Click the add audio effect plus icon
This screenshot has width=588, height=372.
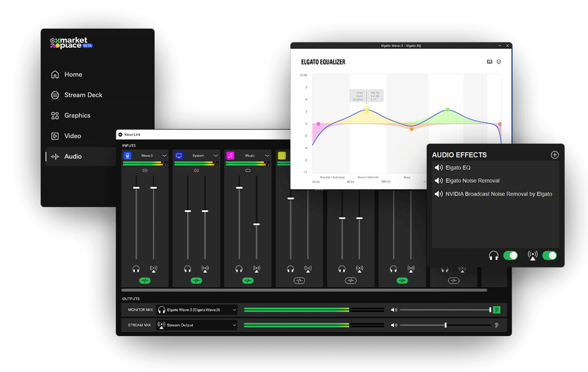tap(554, 155)
